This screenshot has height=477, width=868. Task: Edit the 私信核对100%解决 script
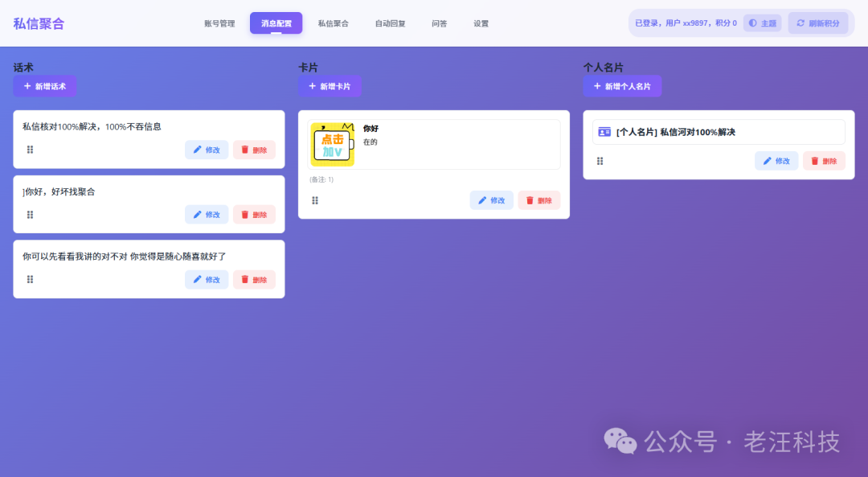pyautogui.click(x=207, y=150)
